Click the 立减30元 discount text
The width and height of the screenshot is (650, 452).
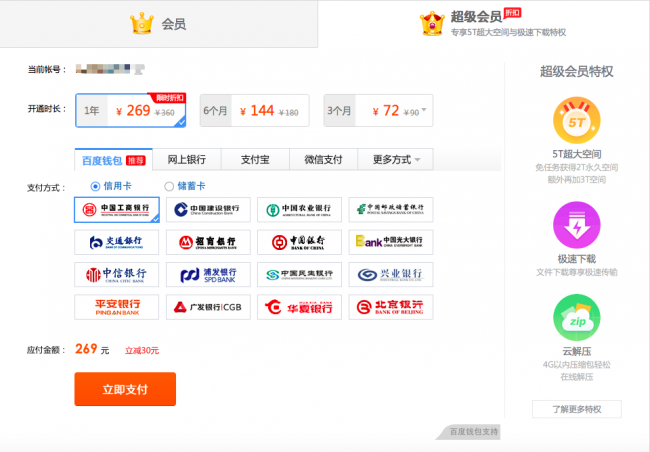(142, 351)
